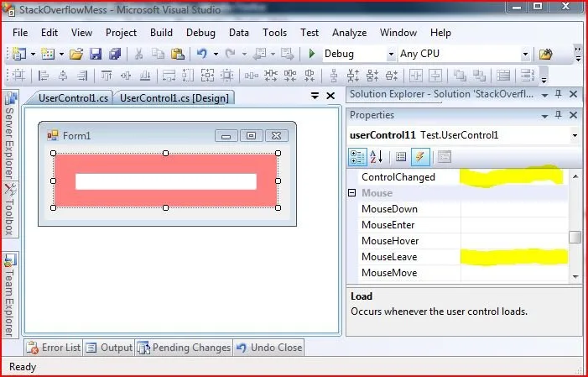The image size is (588, 377).
Task: Click the Save All icon
Action: [x=115, y=54]
